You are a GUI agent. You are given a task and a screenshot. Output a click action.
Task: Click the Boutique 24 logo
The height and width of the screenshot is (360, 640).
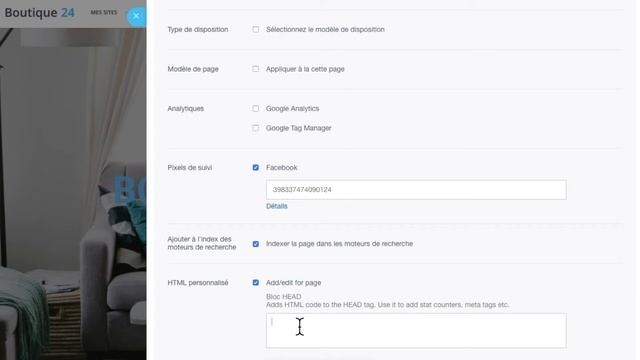tap(40, 13)
